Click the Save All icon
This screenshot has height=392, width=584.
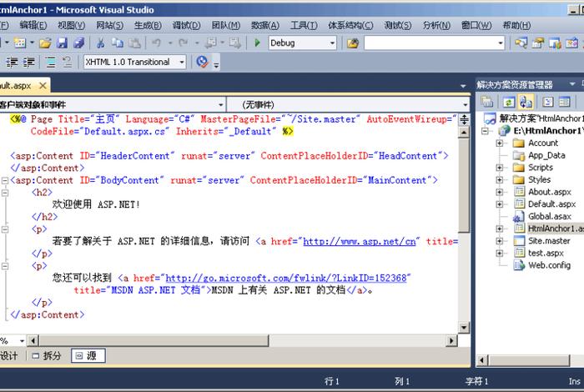pyautogui.click(x=78, y=43)
